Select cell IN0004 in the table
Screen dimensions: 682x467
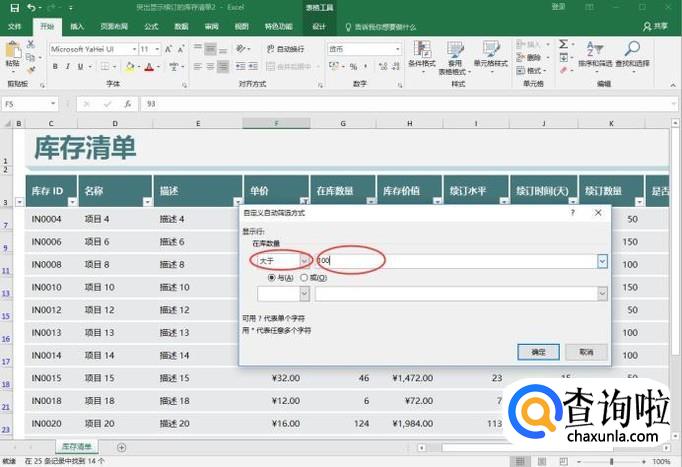tap(51, 219)
